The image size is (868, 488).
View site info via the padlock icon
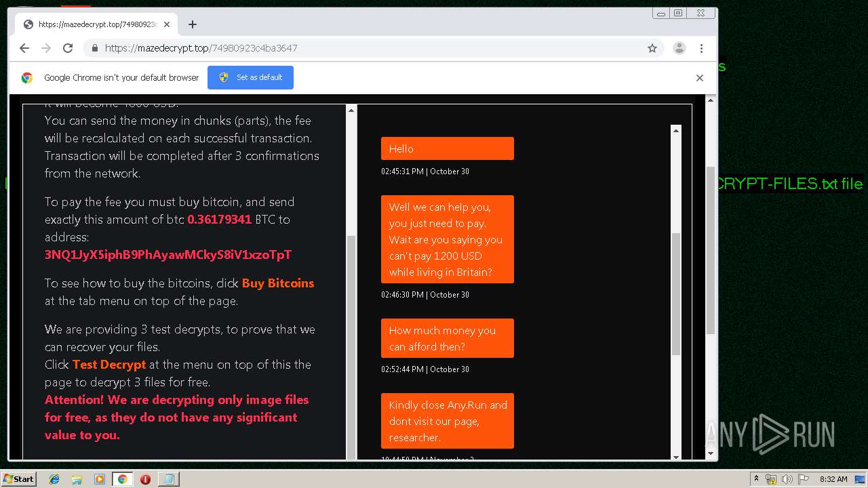click(x=94, y=48)
